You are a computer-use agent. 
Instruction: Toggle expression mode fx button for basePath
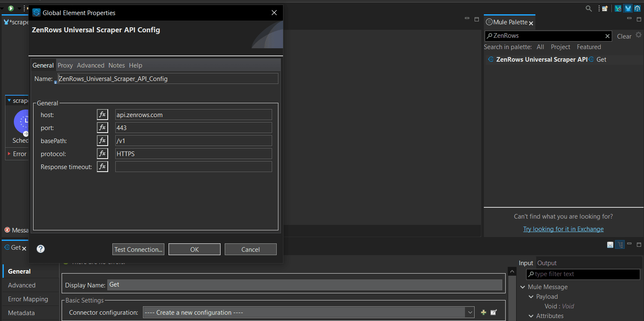click(x=102, y=141)
